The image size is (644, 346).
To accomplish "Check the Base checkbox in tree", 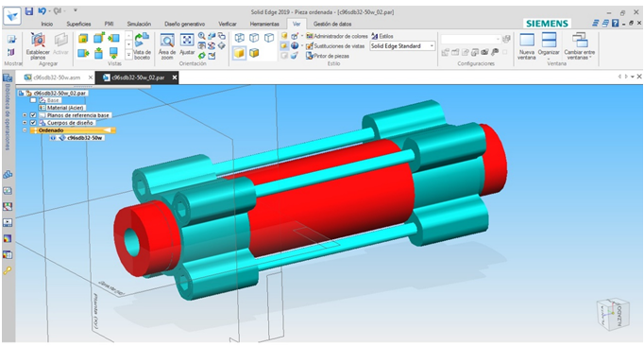I will pyautogui.click(x=33, y=100).
